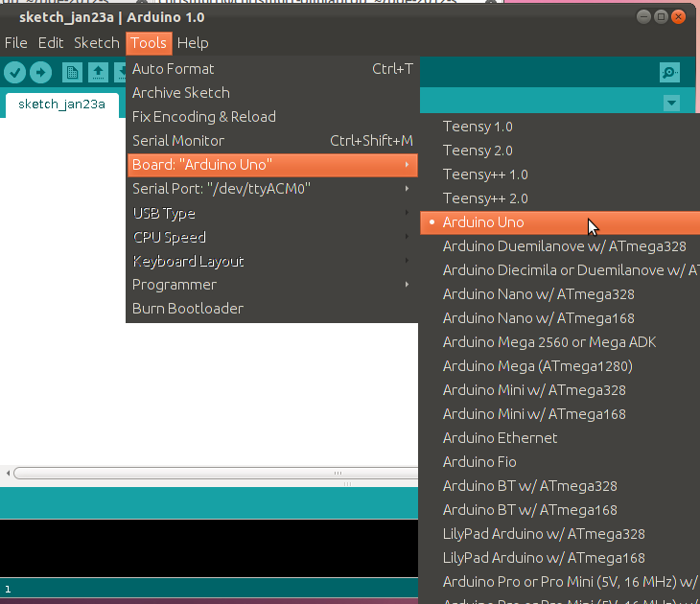
Task: Create a new sketch with page icon
Action: pyautogui.click(x=72, y=72)
